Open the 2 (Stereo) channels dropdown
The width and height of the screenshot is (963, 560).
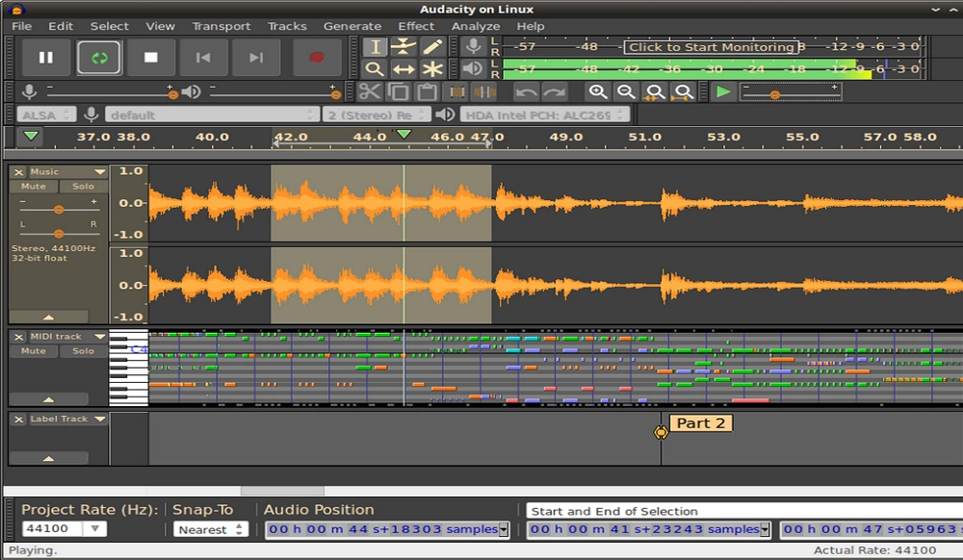coord(376,115)
